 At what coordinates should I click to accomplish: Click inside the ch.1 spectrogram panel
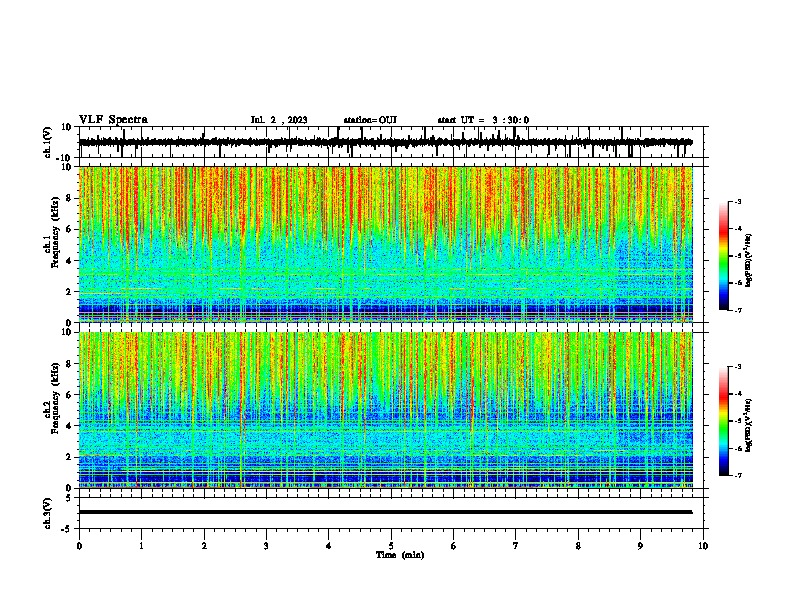(x=385, y=244)
